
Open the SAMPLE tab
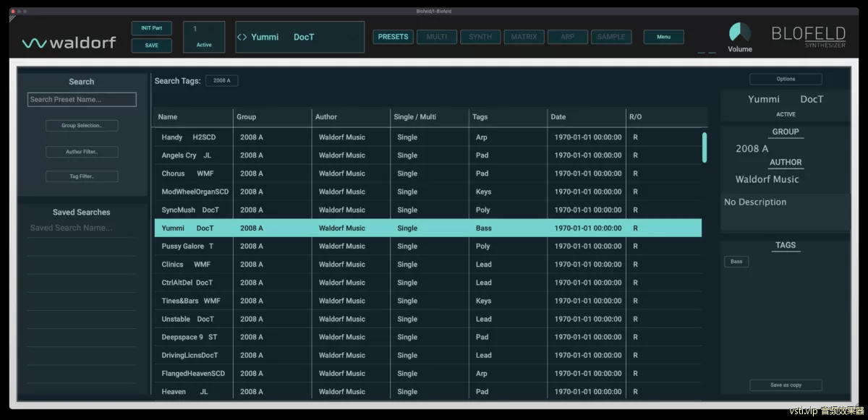[x=611, y=37]
